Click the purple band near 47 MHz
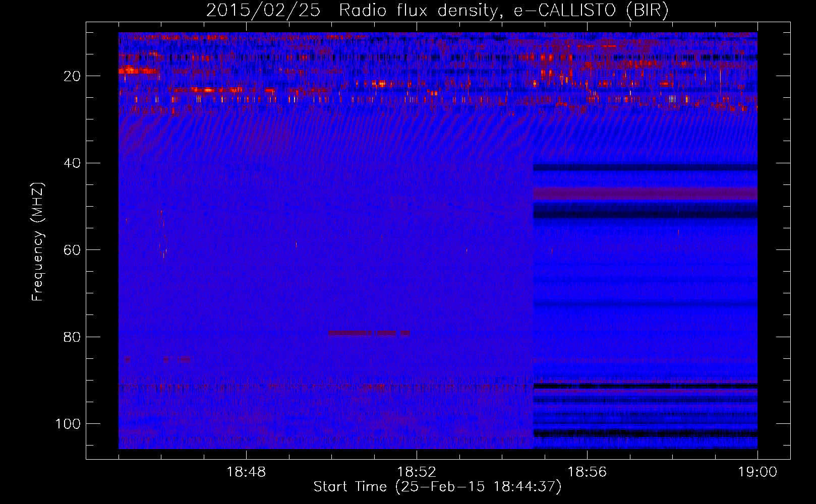 (645, 194)
